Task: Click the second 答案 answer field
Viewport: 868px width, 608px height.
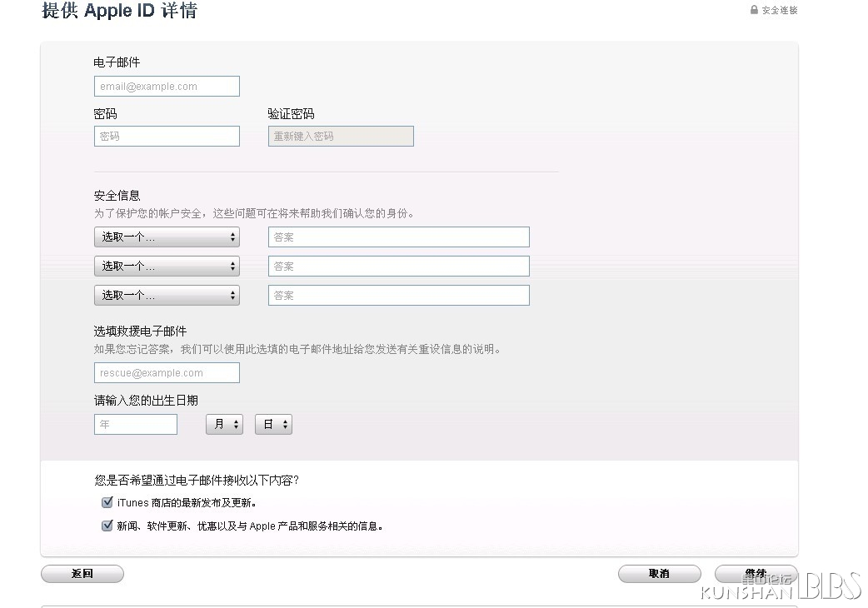Action: click(398, 266)
